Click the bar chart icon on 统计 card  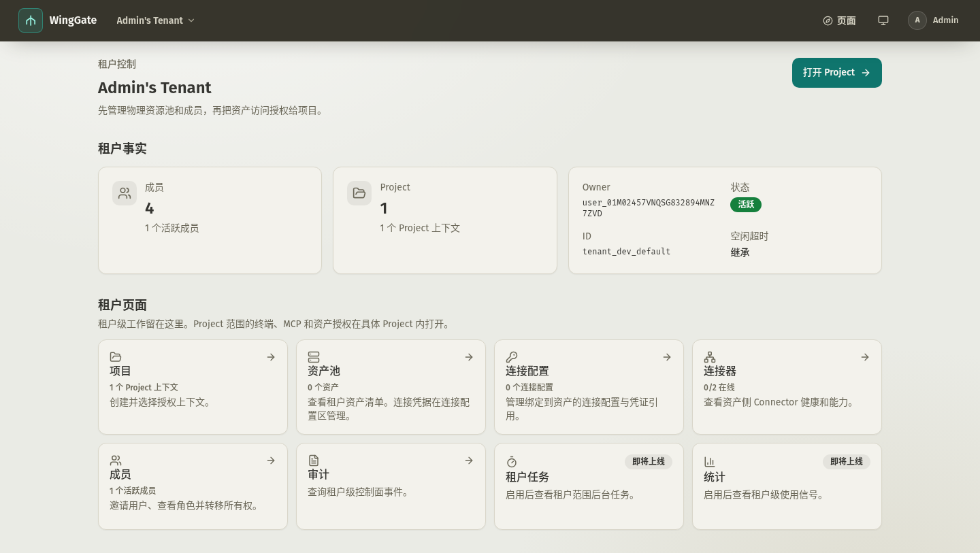(710, 462)
